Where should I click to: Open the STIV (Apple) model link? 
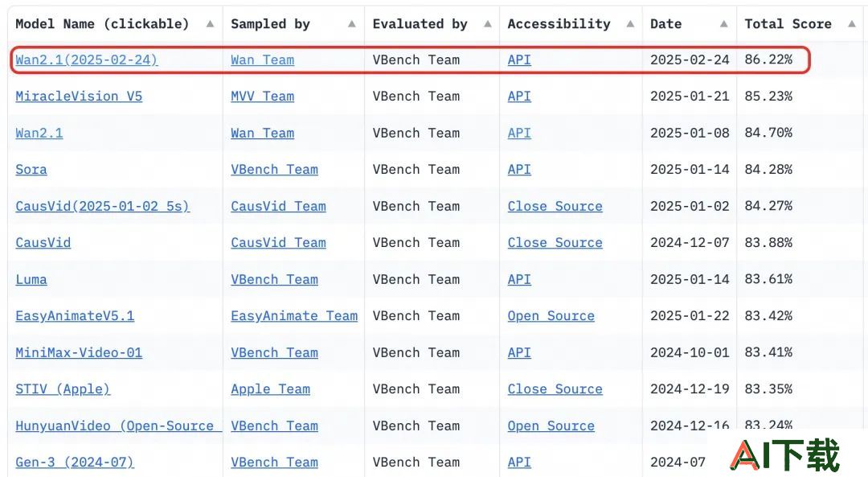[x=63, y=389]
